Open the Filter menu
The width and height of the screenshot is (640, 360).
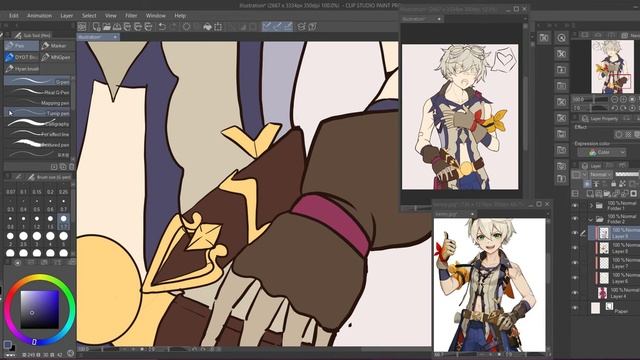[x=131, y=16]
